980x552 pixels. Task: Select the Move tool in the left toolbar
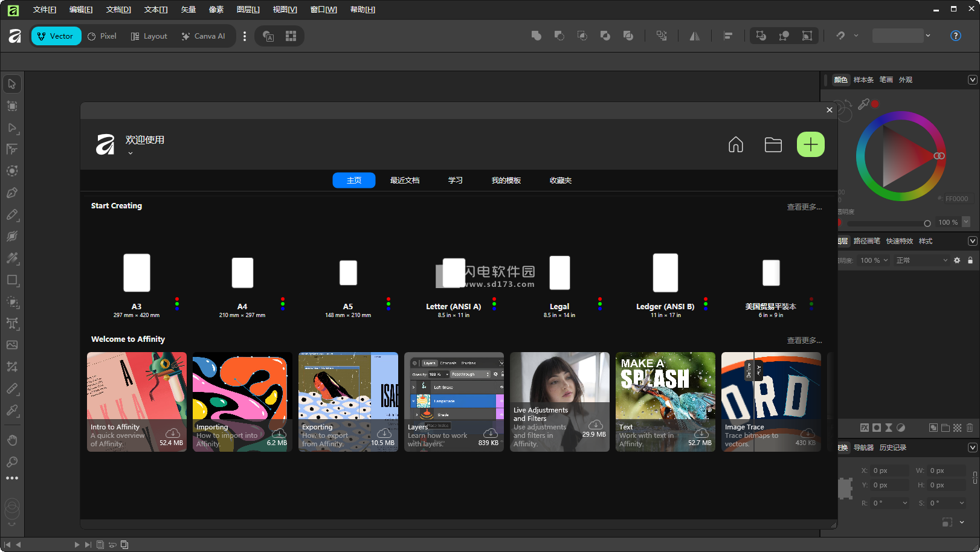coord(12,84)
